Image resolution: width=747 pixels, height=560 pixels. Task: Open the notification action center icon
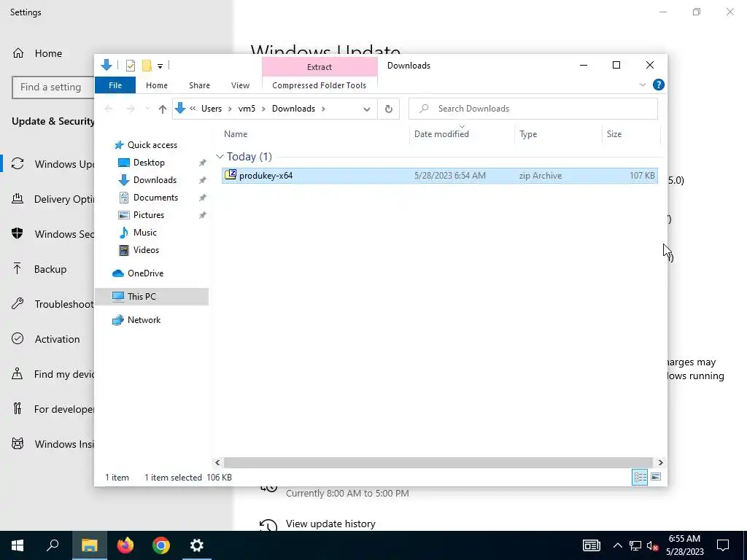[723, 545]
